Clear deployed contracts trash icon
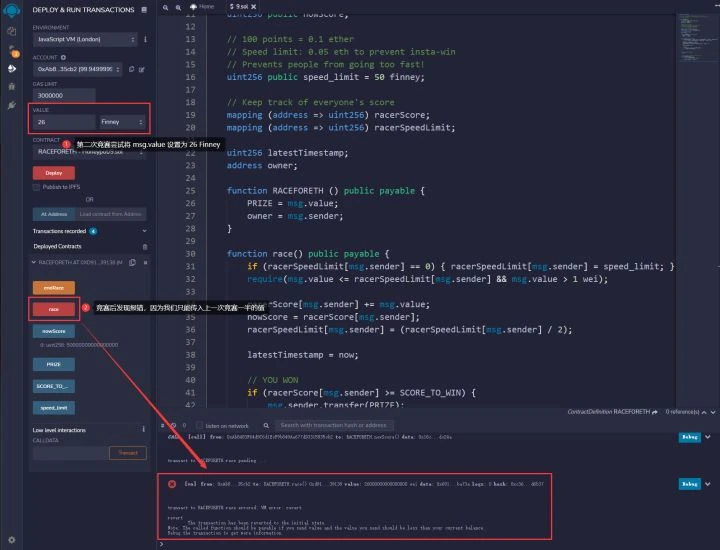Screen dimensions: 720x550 coord(145,247)
